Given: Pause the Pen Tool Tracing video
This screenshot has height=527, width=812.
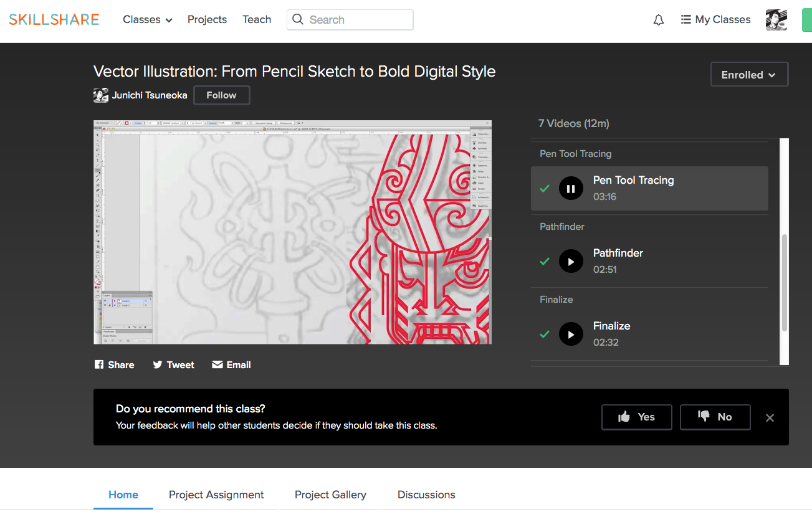Looking at the screenshot, I should (x=571, y=188).
